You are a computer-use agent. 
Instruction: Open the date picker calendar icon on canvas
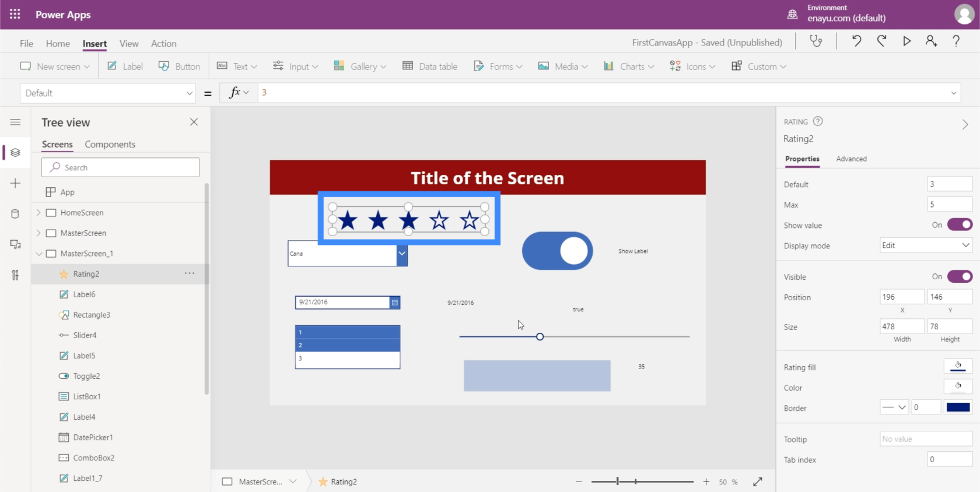pyautogui.click(x=395, y=303)
